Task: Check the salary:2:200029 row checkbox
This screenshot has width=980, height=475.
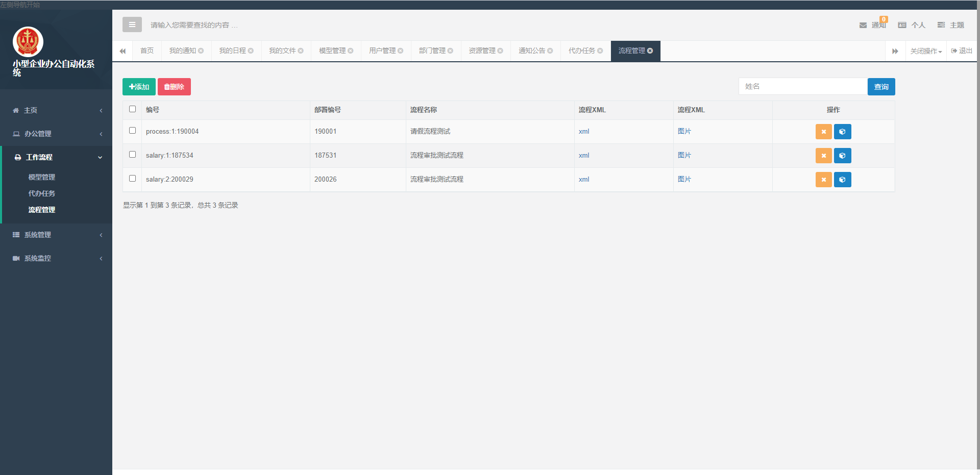Action: pos(133,179)
